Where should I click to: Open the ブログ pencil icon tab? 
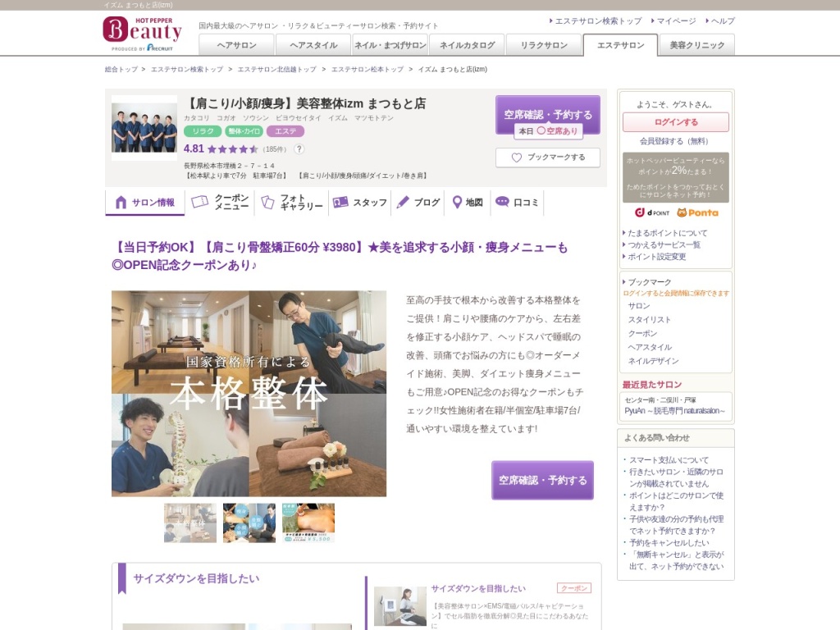click(418, 203)
